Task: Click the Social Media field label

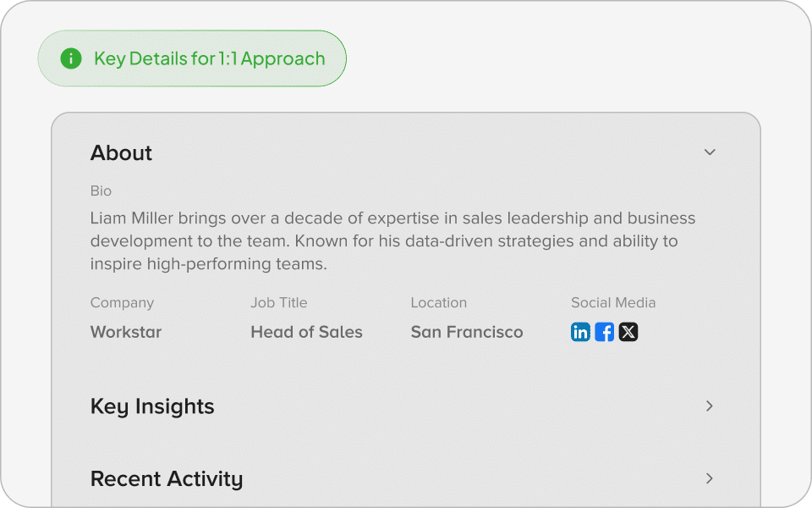Action: coord(613,303)
